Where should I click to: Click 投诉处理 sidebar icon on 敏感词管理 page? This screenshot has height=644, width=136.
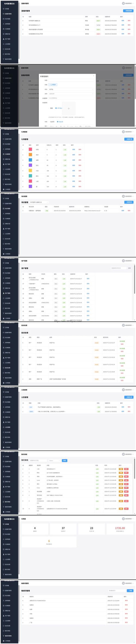click(x=4, y=626)
